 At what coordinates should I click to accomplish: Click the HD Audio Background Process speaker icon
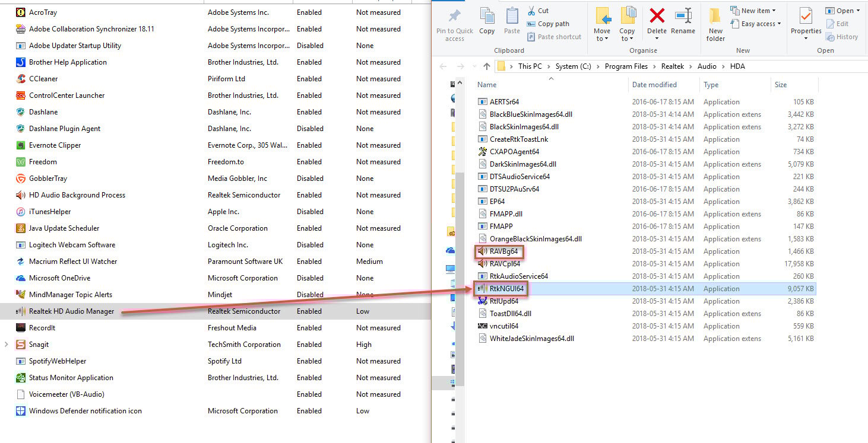pos(20,195)
